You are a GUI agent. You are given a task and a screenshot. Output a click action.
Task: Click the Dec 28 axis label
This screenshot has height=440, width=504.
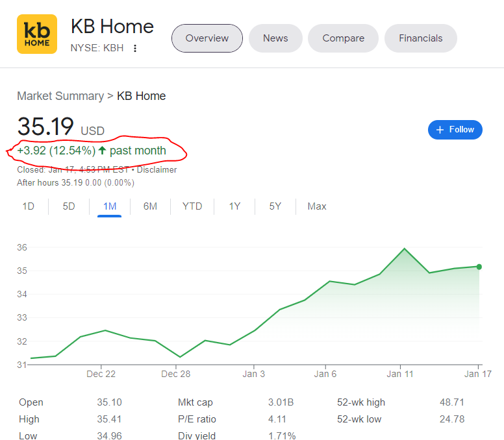(176, 374)
